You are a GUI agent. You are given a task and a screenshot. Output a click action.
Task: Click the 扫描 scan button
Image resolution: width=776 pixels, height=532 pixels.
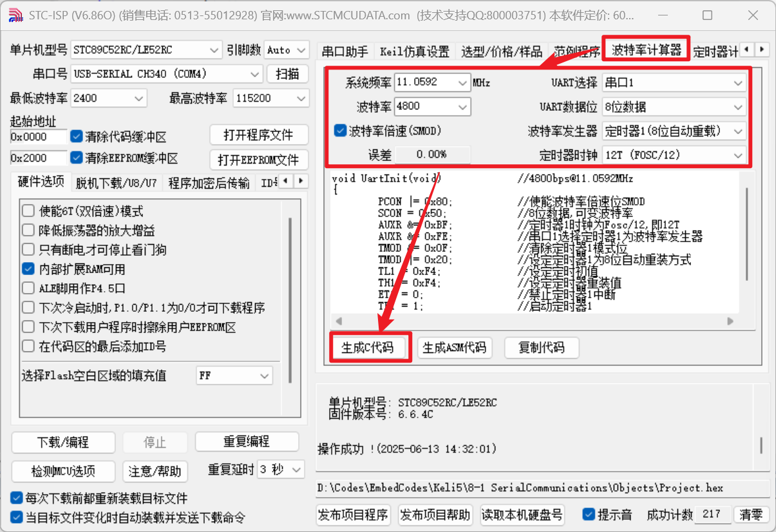pos(287,73)
